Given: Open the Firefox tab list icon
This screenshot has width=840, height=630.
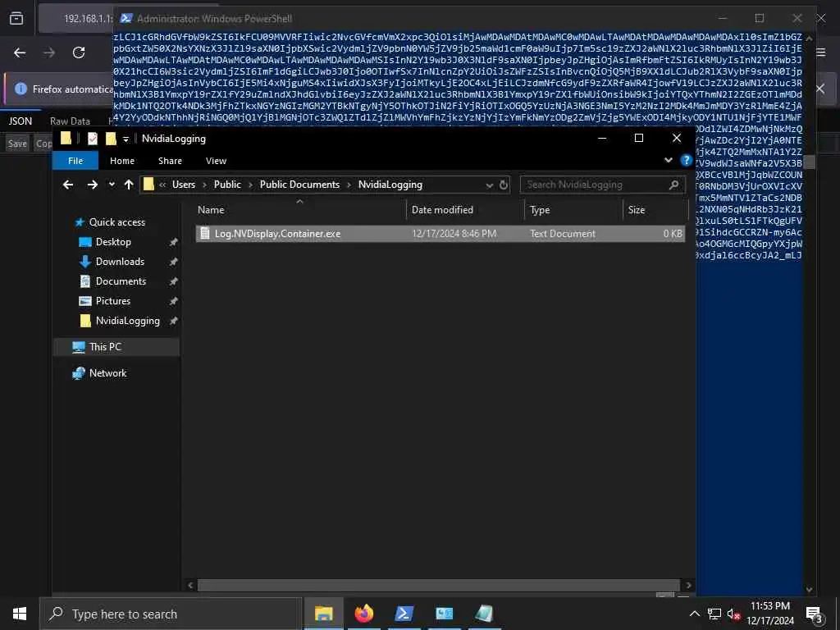Looking at the screenshot, I should [16, 18].
